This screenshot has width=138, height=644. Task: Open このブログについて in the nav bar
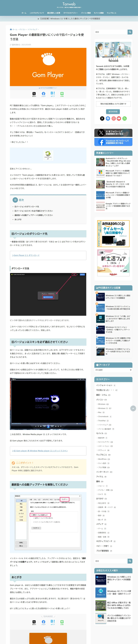[x=37, y=13]
